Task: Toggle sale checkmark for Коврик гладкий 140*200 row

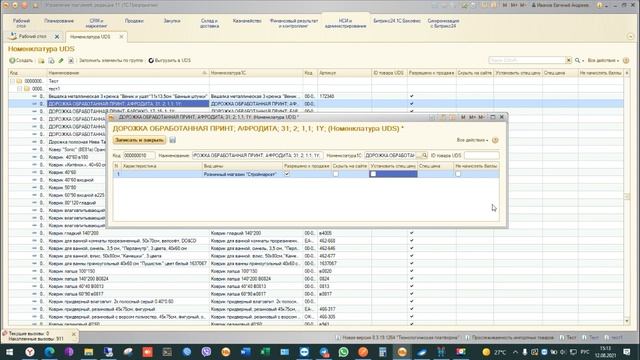Action: coord(411,233)
